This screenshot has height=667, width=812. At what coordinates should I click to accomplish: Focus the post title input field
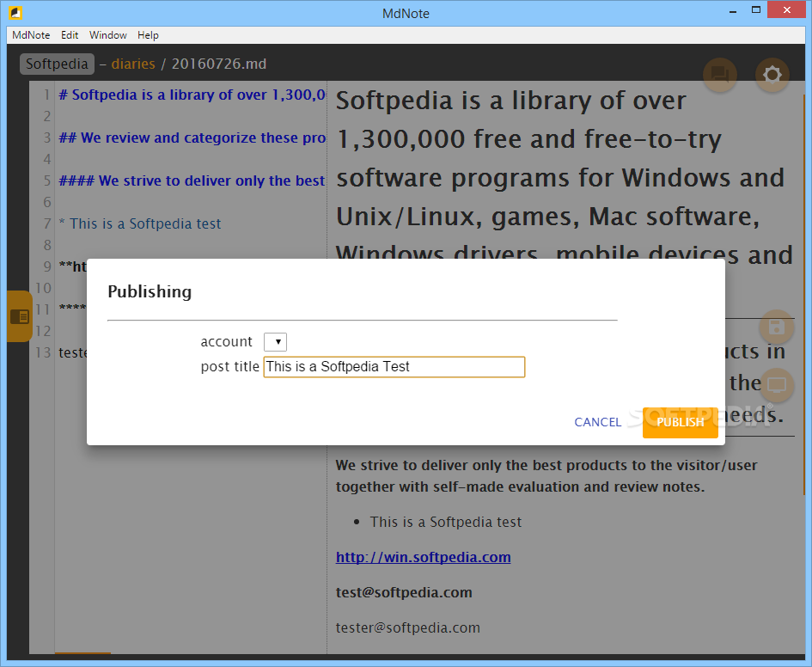(x=394, y=367)
